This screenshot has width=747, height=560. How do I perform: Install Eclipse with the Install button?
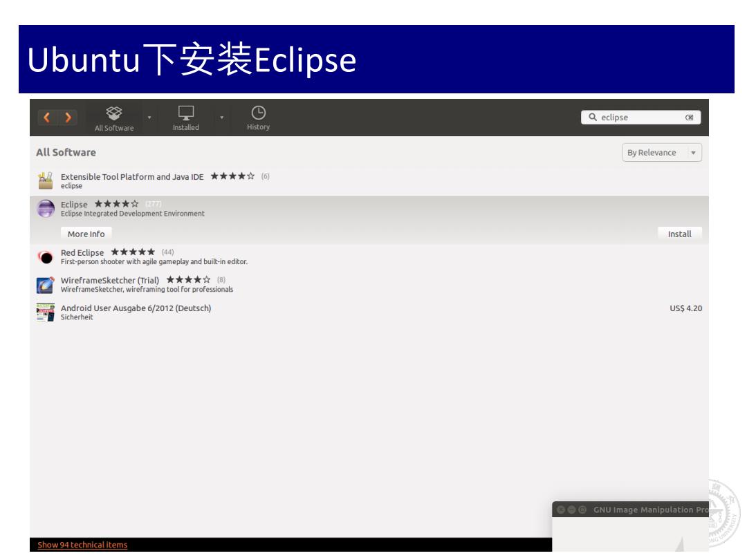679,234
